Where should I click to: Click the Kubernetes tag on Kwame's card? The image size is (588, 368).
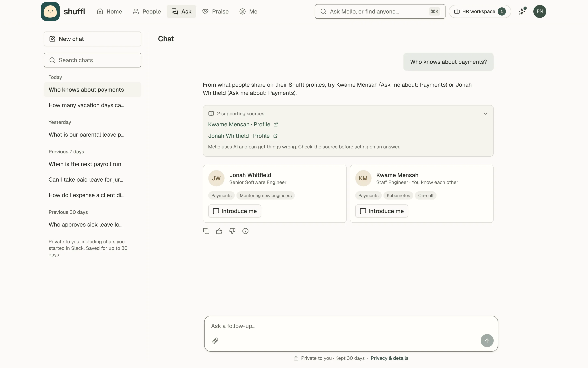pyautogui.click(x=398, y=195)
